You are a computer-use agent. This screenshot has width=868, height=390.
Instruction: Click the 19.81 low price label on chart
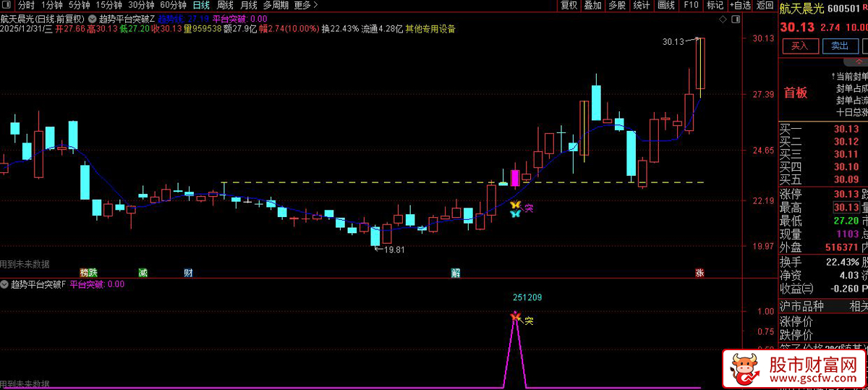[394, 250]
